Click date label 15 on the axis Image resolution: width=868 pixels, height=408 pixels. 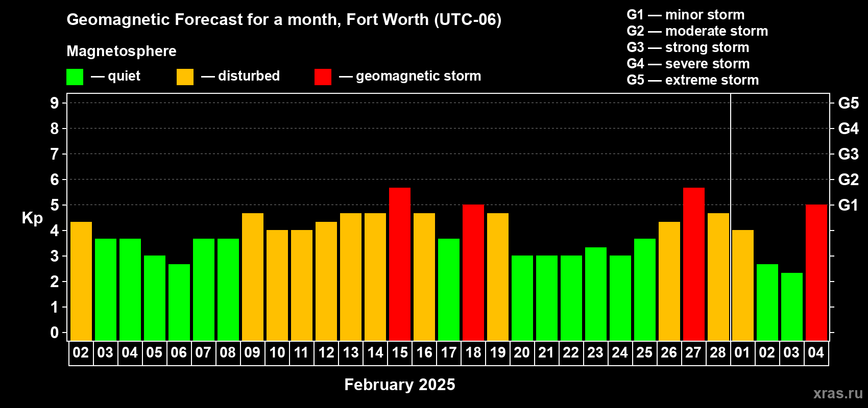(400, 353)
